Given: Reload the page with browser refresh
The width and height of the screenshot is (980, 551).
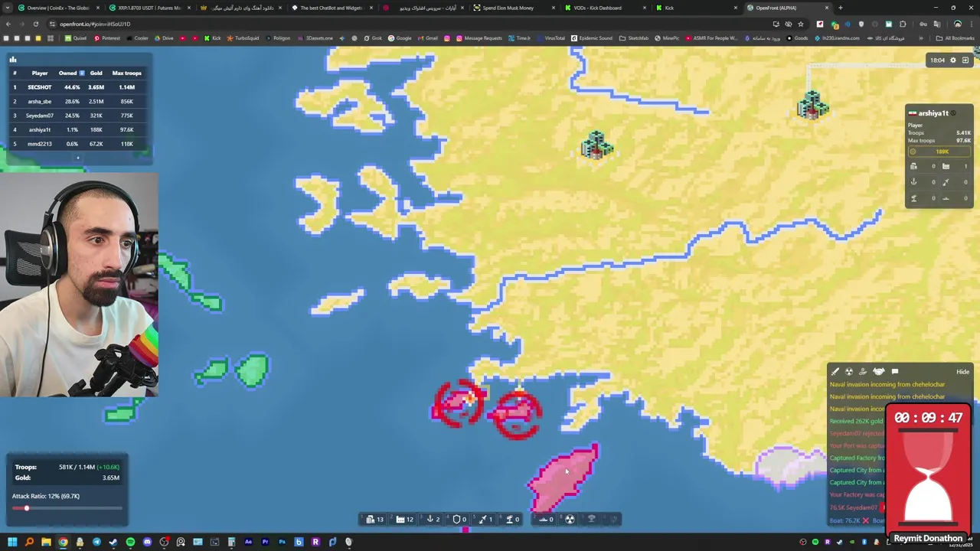Looking at the screenshot, I should pos(35,24).
